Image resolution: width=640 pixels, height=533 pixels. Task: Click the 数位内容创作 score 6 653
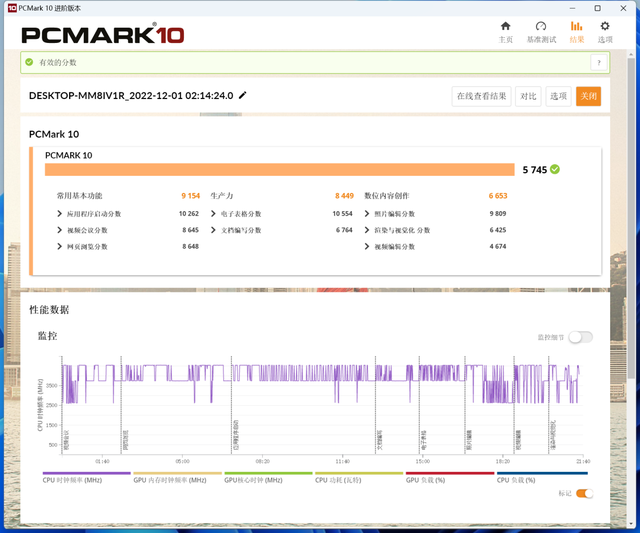[x=498, y=196]
